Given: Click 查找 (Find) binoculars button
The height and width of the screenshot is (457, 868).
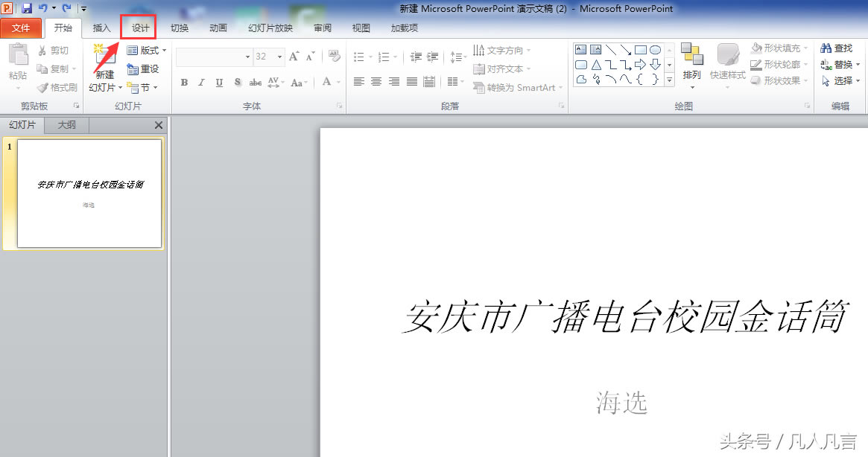Looking at the screenshot, I should (837, 48).
